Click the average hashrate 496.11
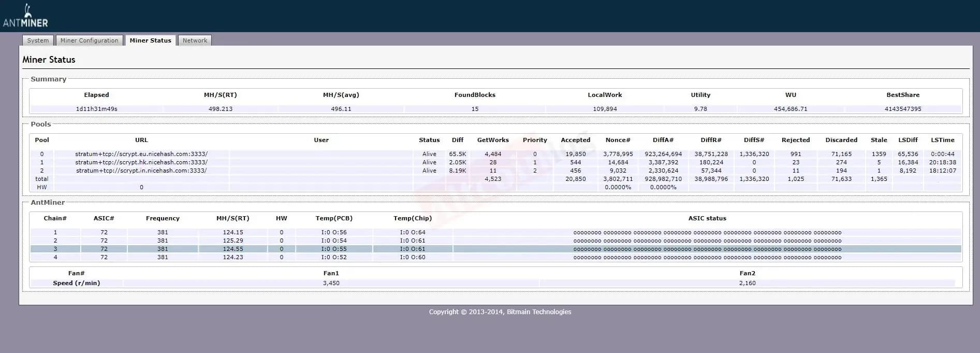 pos(341,109)
